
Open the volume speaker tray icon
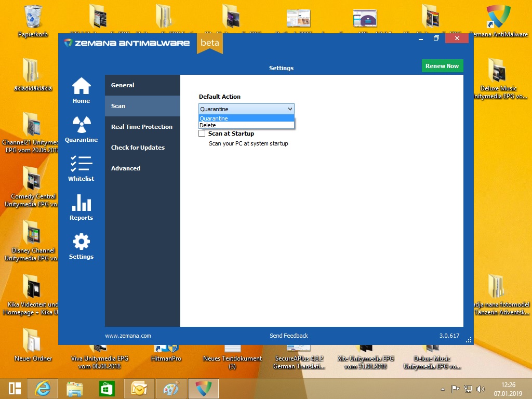click(481, 389)
